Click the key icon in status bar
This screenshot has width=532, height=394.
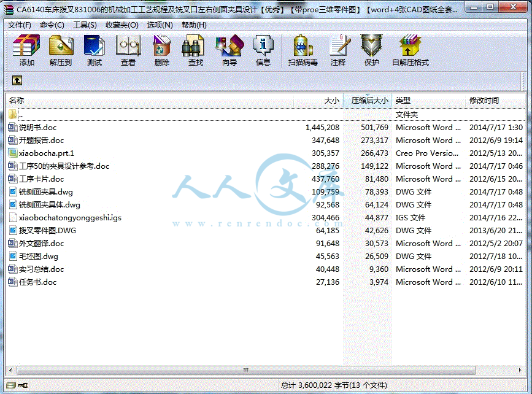23,385
